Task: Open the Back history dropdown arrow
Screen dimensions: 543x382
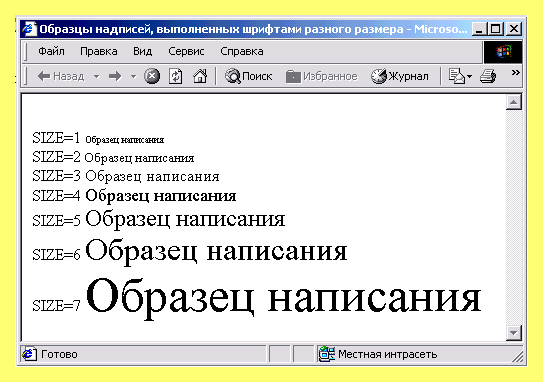Action: 97,76
